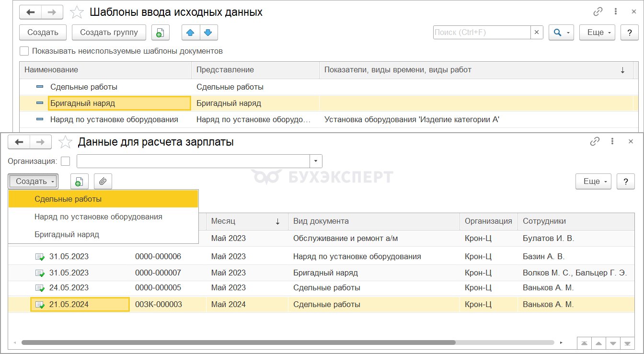Select Бригадный наряд in the dropdown menu
This screenshot has height=354, width=644.
coord(67,235)
